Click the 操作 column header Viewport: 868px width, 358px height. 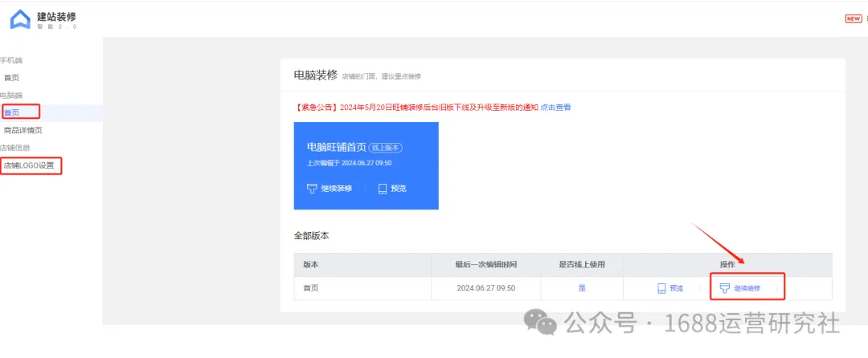pos(727,265)
